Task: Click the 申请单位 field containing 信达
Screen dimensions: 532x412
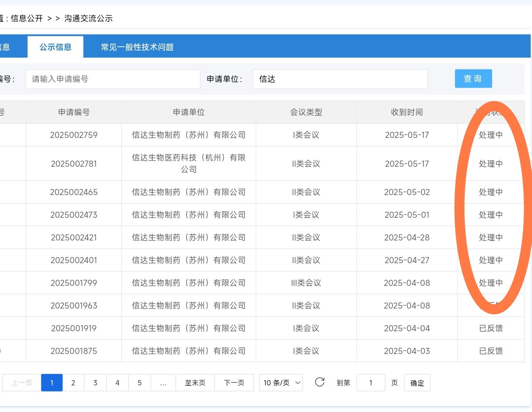Action: coord(340,79)
